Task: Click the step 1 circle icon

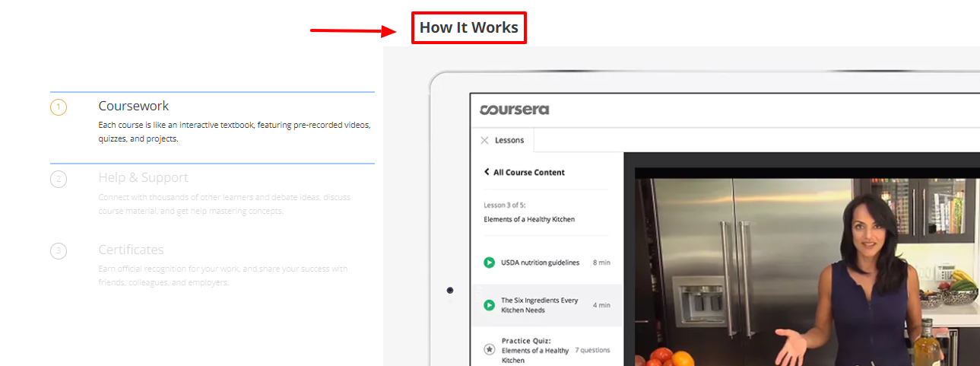Action: click(59, 107)
